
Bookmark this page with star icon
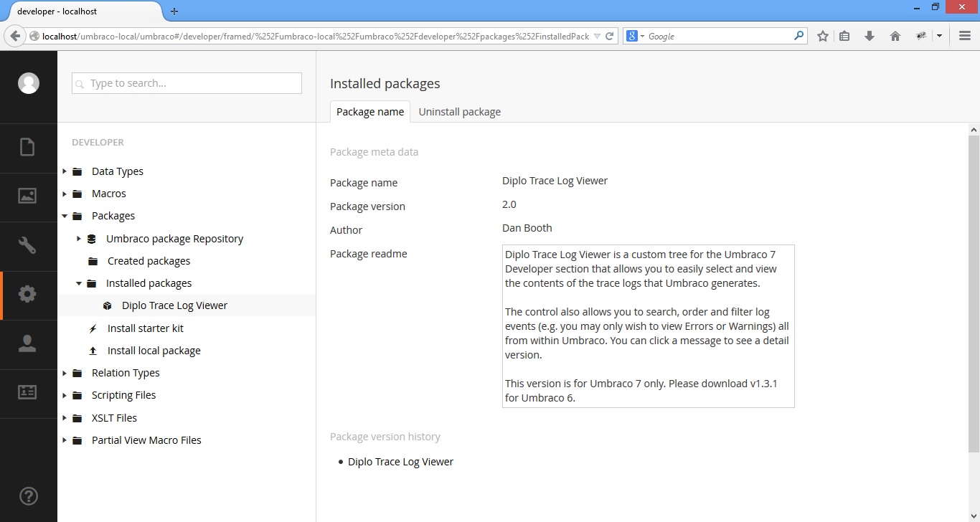[x=823, y=36]
